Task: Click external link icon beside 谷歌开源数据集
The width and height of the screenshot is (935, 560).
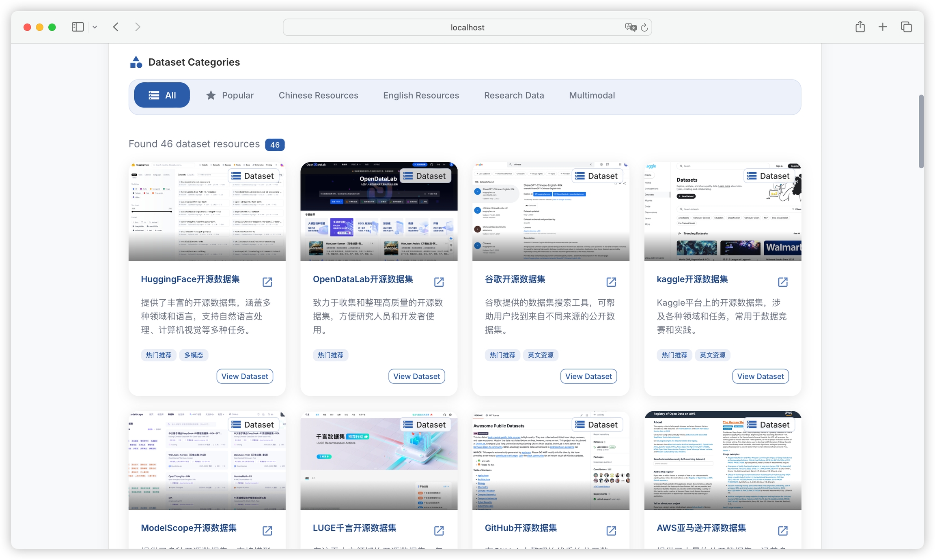Action: click(611, 282)
